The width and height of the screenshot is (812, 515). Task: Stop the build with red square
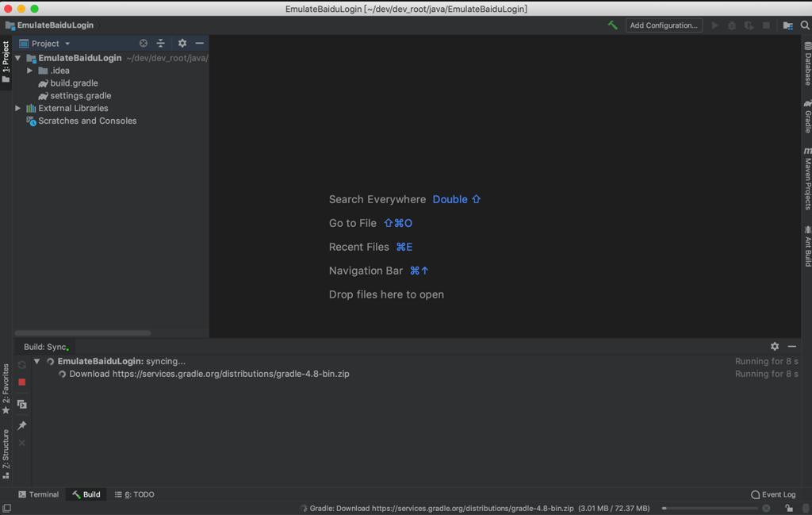[21, 382]
